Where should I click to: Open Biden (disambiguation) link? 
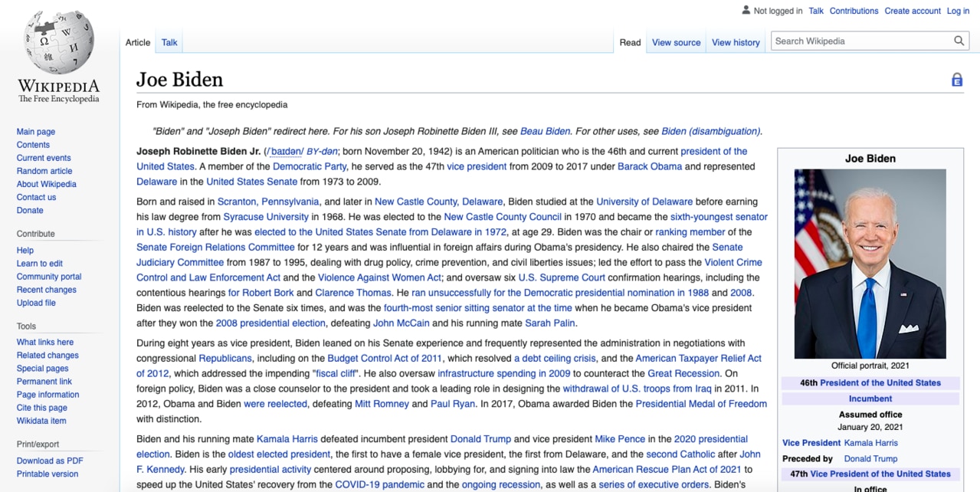[x=710, y=131]
